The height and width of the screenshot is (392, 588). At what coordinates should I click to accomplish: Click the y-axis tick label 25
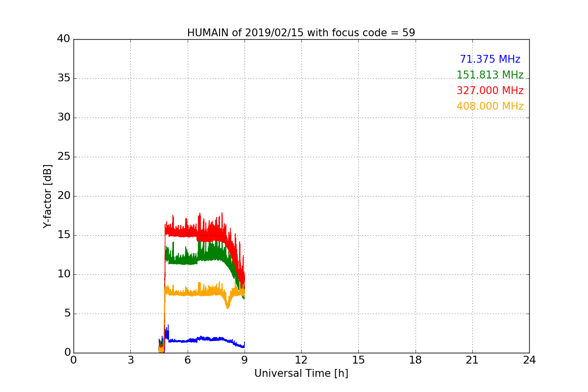(x=64, y=157)
